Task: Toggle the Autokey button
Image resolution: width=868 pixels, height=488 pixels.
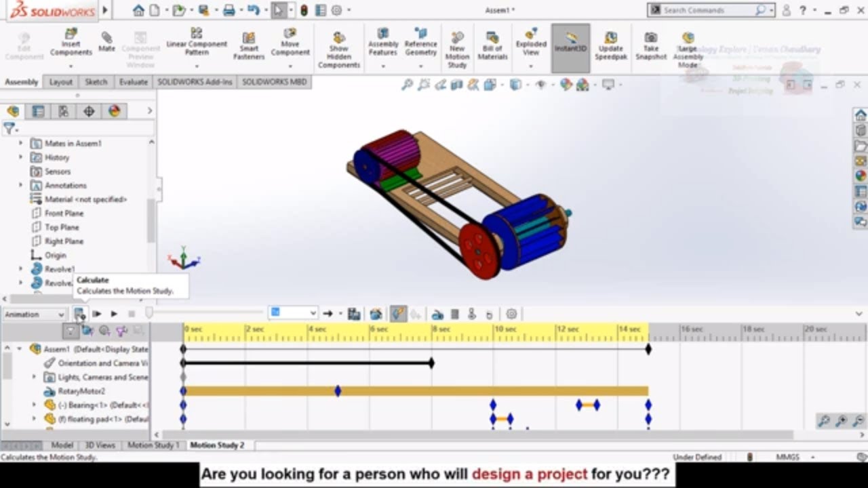Action: pyautogui.click(x=398, y=314)
